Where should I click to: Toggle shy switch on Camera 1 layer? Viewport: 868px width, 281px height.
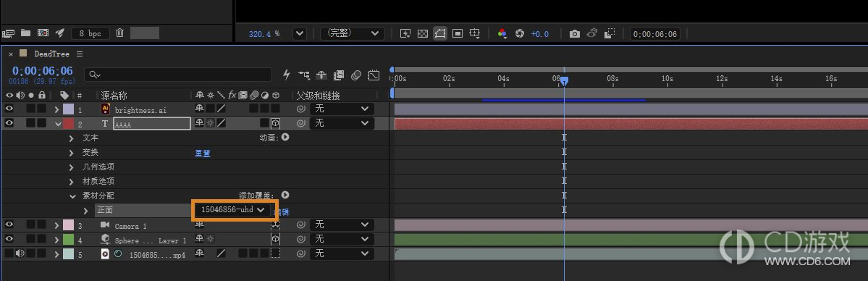(199, 225)
